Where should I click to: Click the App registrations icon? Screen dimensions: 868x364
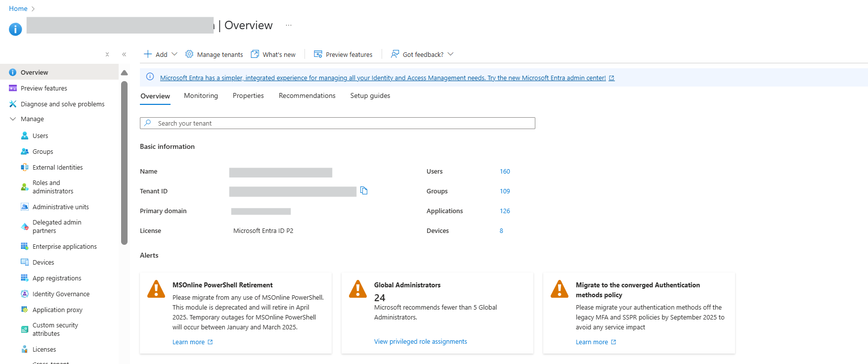pos(25,278)
